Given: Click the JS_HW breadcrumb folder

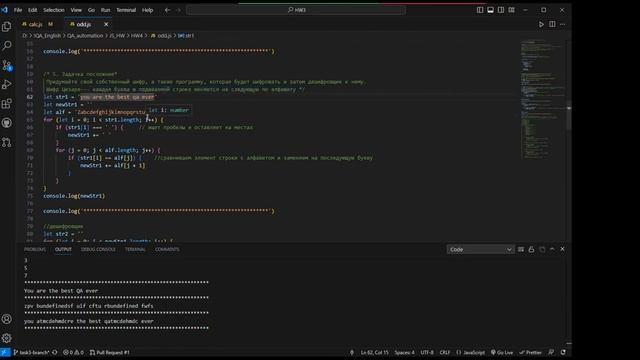Looking at the screenshot, I should click(x=117, y=36).
